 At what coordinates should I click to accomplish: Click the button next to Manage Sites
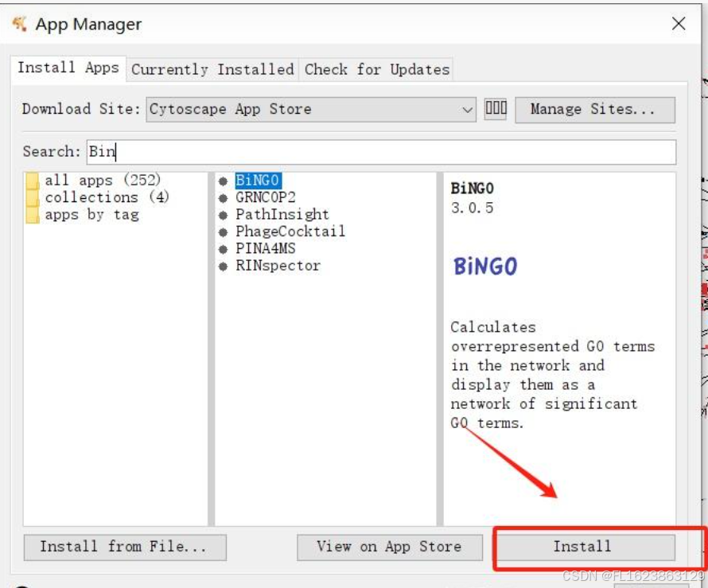(496, 109)
